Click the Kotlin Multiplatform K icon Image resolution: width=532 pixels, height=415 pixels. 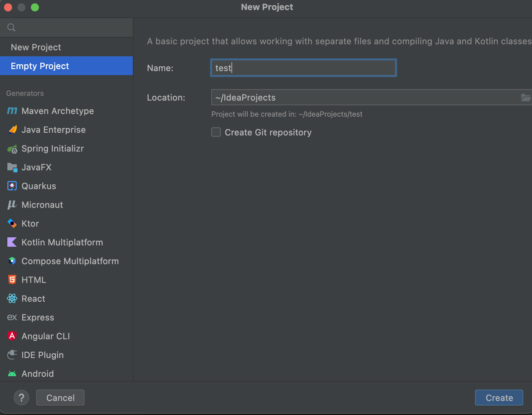click(x=12, y=242)
